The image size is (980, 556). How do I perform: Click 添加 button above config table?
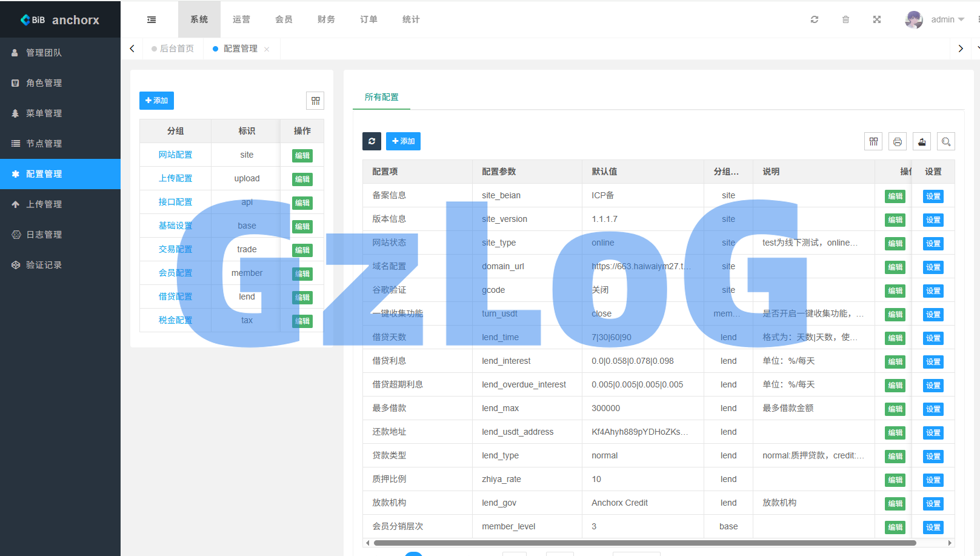(x=403, y=141)
